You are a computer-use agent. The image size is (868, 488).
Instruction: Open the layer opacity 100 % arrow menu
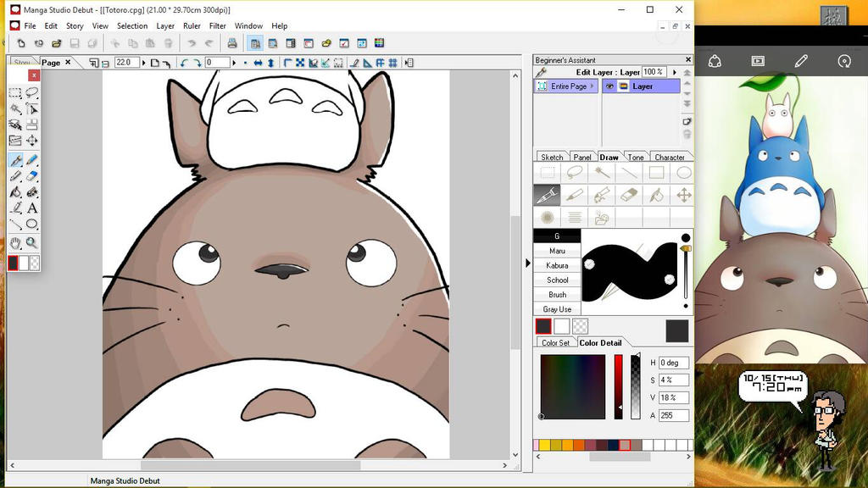pyautogui.click(x=674, y=72)
